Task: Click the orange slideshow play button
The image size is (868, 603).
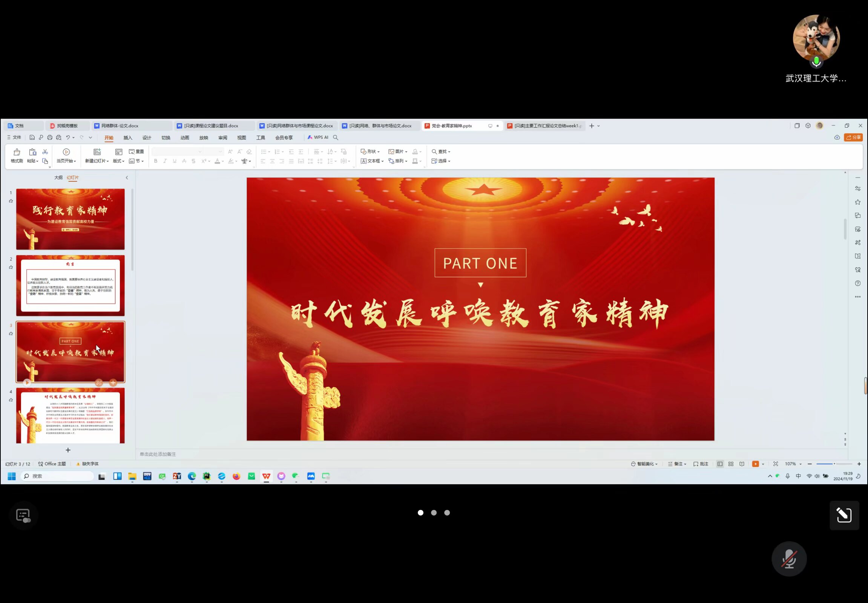Action: click(x=755, y=464)
